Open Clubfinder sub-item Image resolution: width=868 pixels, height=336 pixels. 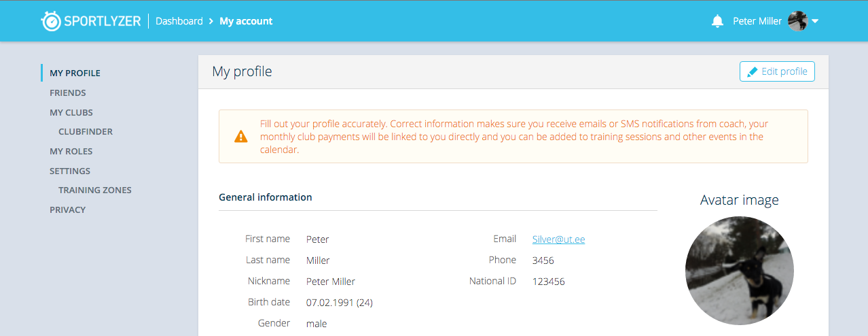(x=86, y=132)
